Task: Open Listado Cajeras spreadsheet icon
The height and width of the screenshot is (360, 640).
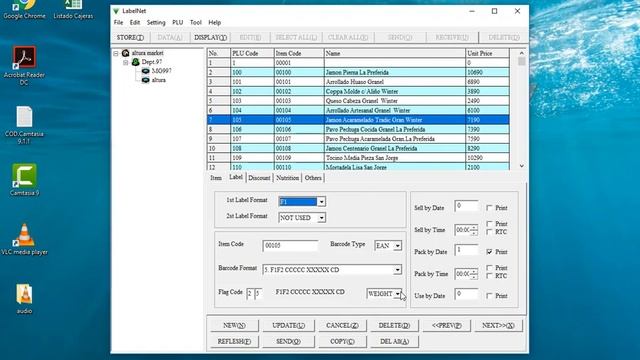Action: pos(73,9)
